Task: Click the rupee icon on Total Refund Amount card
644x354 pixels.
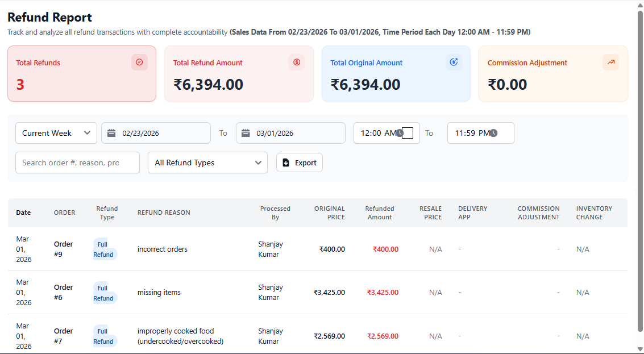Action: (296, 62)
